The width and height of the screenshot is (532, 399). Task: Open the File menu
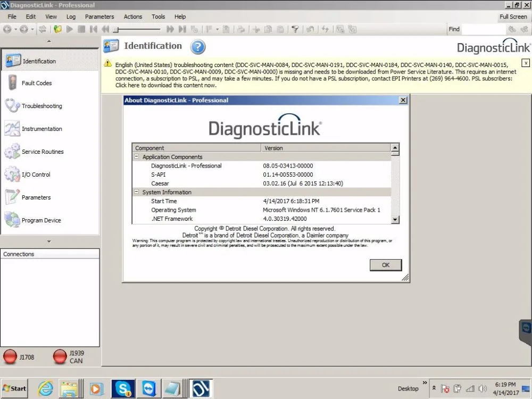(x=12, y=16)
